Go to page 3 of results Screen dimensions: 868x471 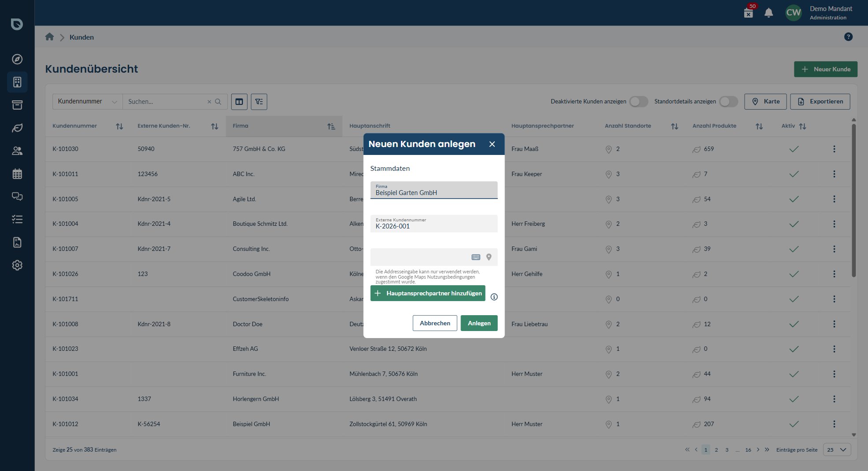(x=727, y=450)
